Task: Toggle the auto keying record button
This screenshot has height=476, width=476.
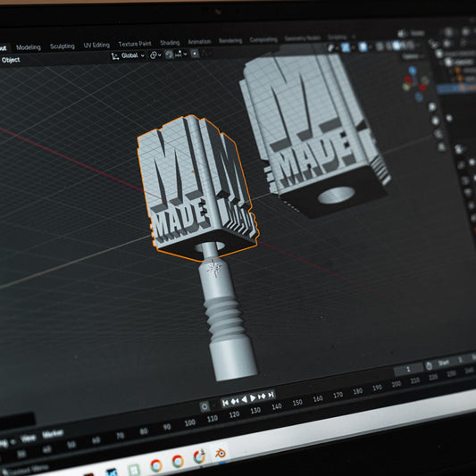Action: [205, 406]
